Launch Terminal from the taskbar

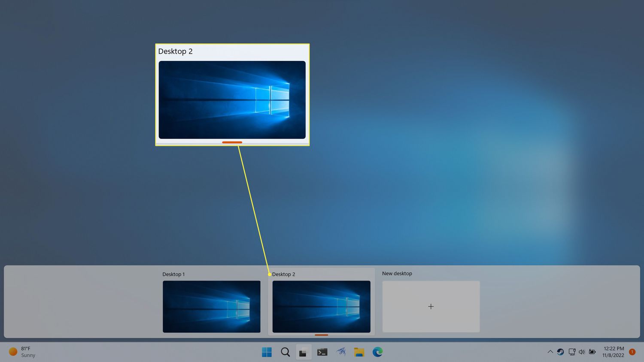(x=322, y=352)
